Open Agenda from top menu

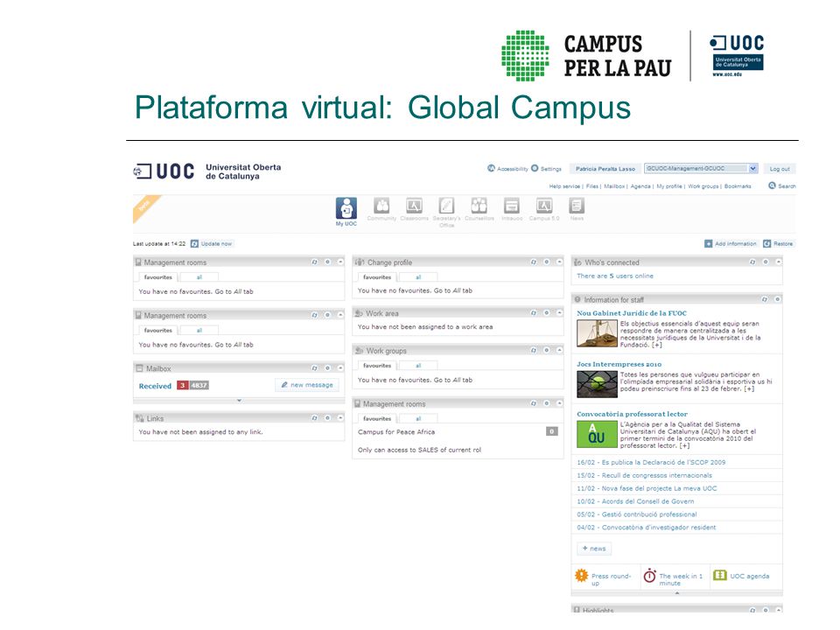pyautogui.click(x=640, y=186)
